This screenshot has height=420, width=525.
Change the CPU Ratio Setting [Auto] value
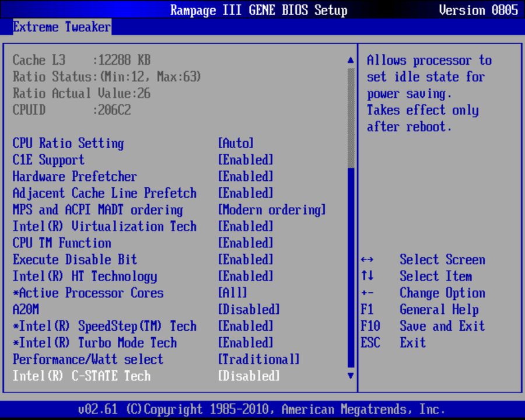click(236, 143)
